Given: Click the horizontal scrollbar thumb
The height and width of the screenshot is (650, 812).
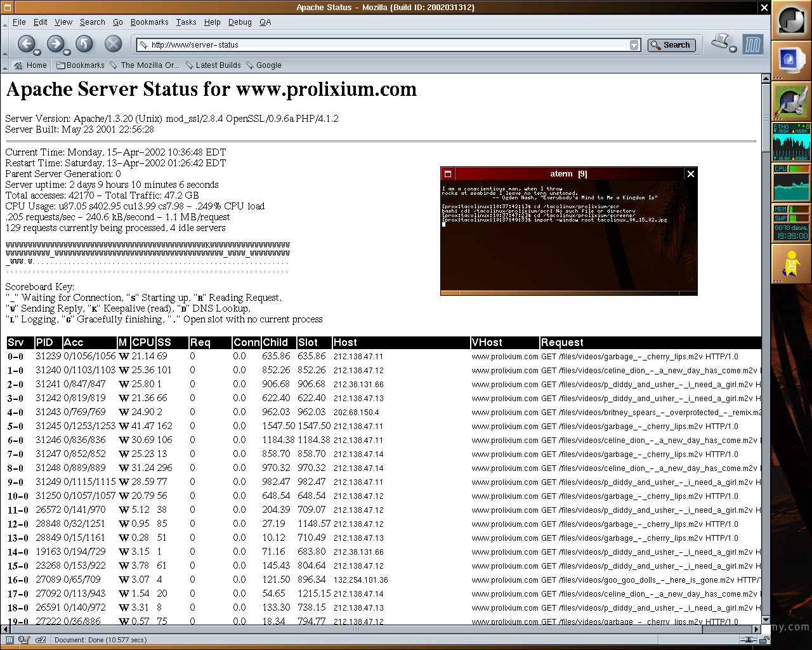Looking at the screenshot, I should tap(356, 630).
